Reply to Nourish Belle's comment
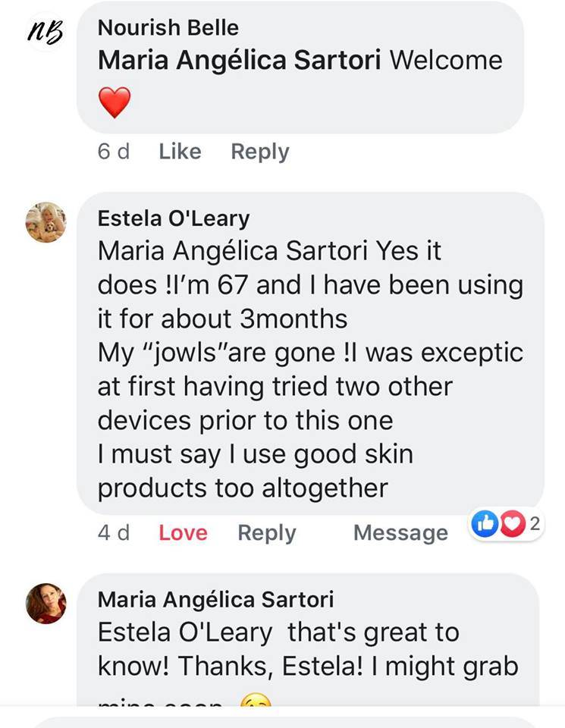 [259, 152]
